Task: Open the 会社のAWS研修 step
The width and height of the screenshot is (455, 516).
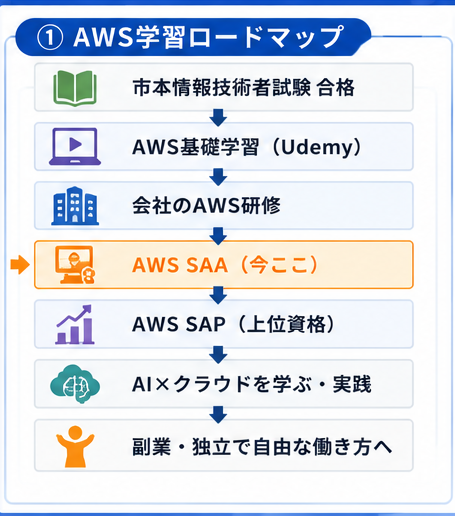Action: click(x=224, y=206)
